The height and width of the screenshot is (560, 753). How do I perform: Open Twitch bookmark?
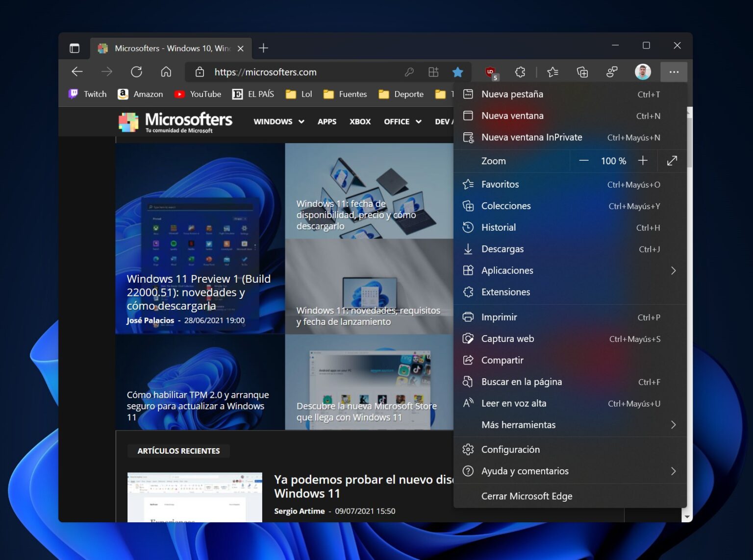(x=87, y=94)
